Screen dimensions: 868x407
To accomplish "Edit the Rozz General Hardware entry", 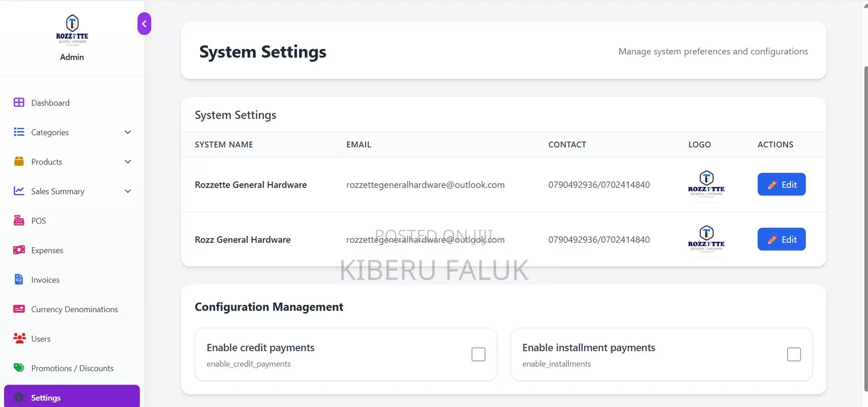I will click(x=781, y=239).
